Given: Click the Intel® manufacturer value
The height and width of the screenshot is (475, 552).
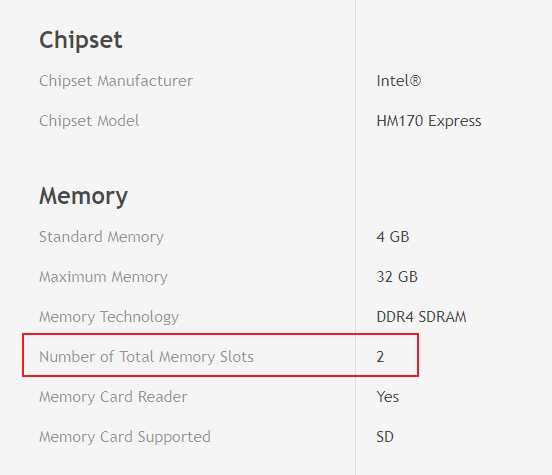Looking at the screenshot, I should 399,81.
